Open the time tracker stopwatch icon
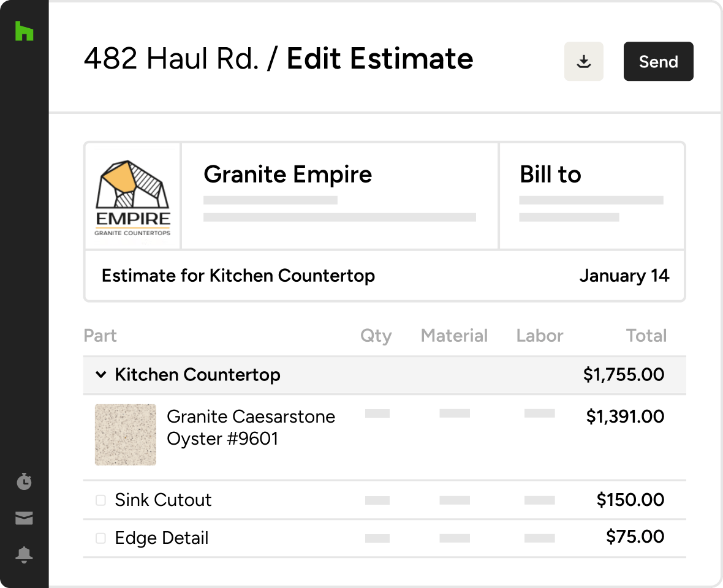The image size is (723, 588). (x=24, y=482)
